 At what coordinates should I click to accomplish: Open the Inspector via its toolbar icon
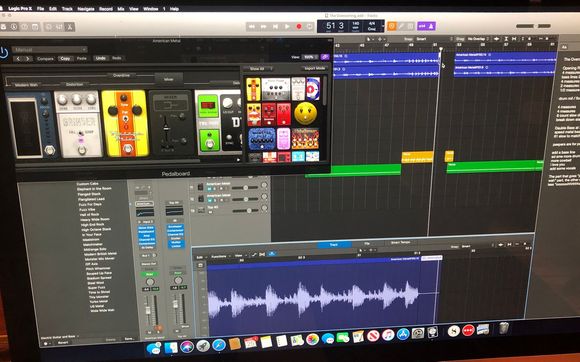[14, 27]
